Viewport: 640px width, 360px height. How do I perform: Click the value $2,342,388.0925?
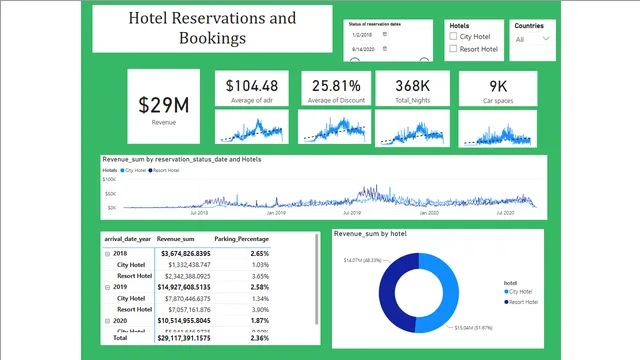click(189, 276)
